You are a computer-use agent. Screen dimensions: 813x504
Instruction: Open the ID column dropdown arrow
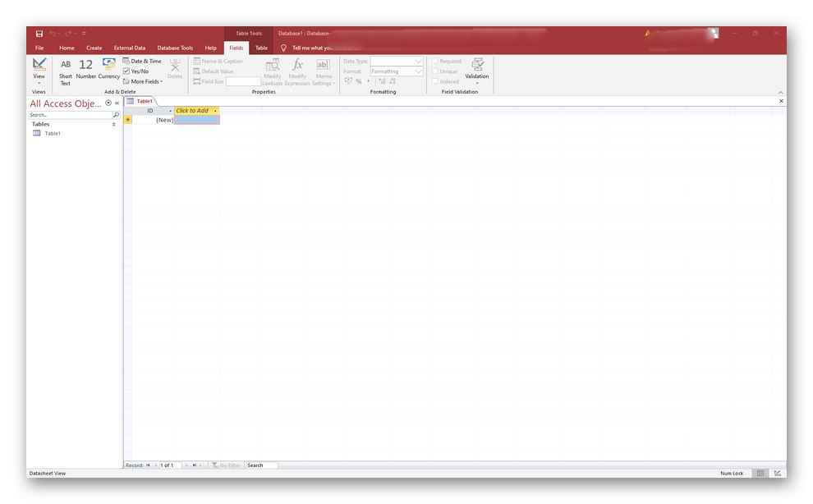[171, 111]
